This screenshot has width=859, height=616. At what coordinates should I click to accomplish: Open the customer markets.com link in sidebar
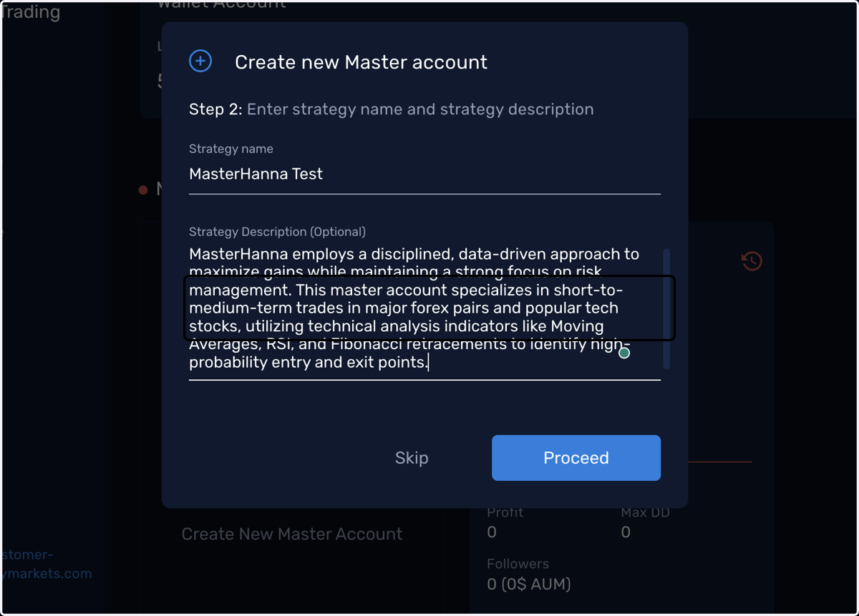pos(47,564)
